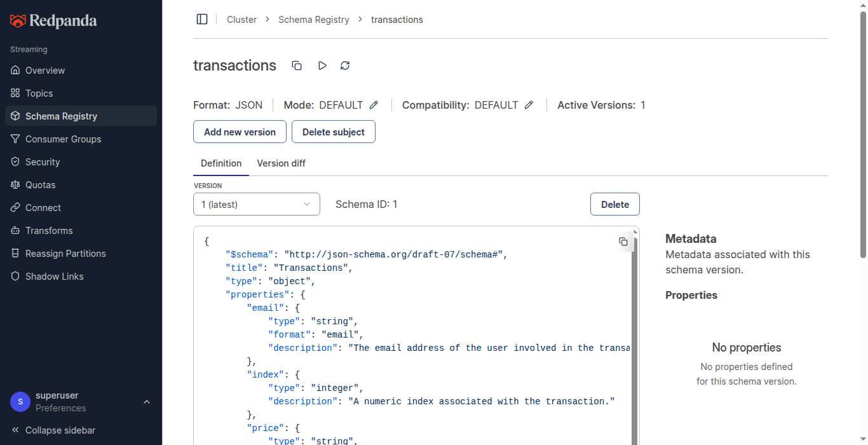Click the Collapse sidebar double-chevron icon

pyautogui.click(x=16, y=430)
